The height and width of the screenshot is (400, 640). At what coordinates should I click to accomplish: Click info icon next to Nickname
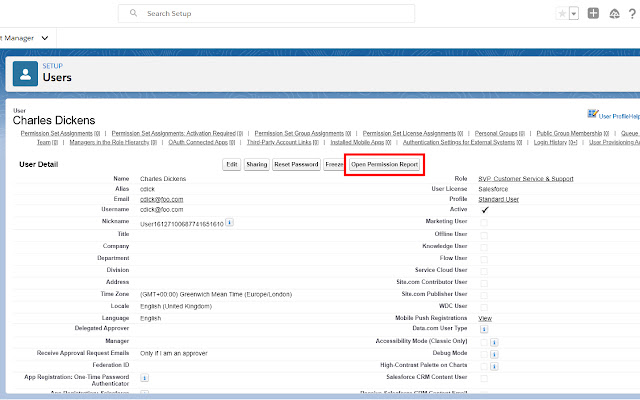(230, 222)
